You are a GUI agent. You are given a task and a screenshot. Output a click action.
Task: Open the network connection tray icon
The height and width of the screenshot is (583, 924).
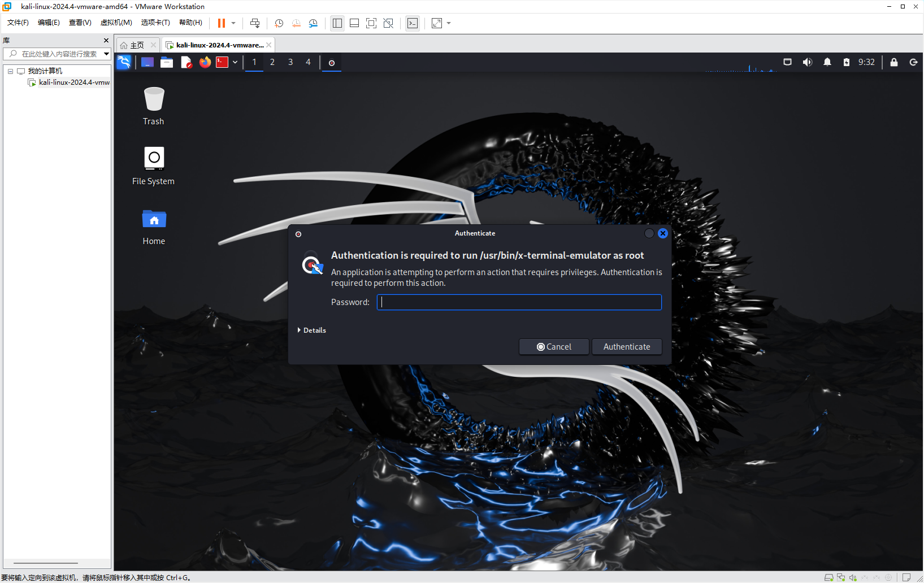(x=787, y=62)
